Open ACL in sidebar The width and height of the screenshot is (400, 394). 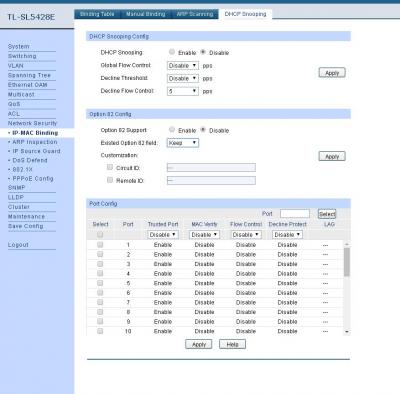click(14, 114)
